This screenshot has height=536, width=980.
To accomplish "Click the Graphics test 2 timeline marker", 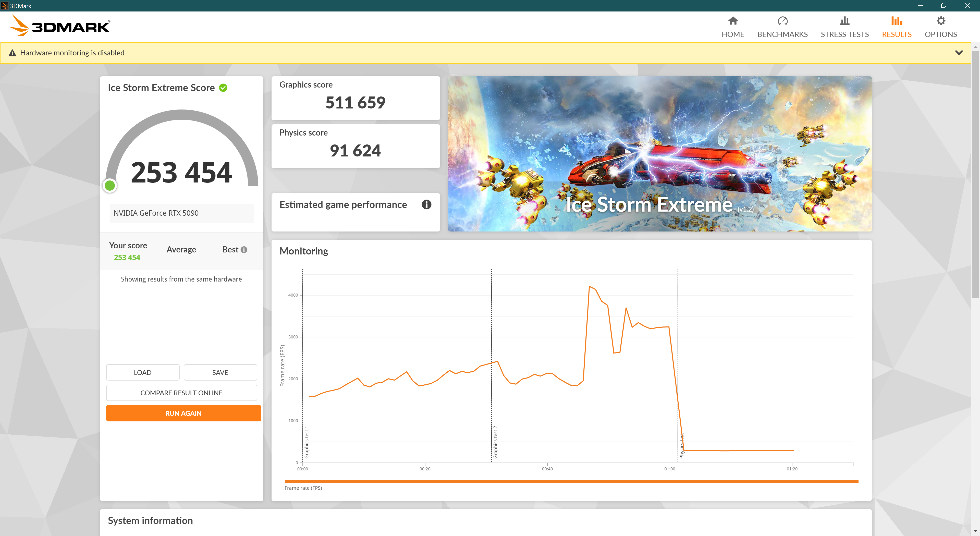I will tap(495, 442).
